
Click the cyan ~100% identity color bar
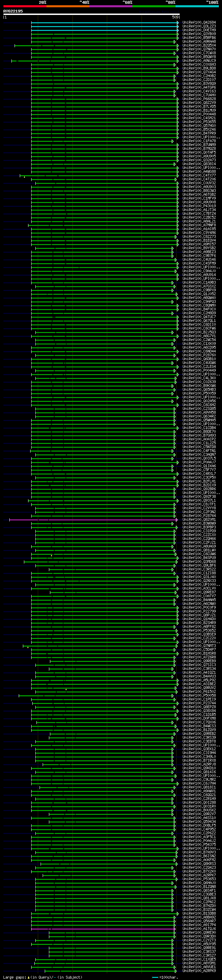coord(197,6)
